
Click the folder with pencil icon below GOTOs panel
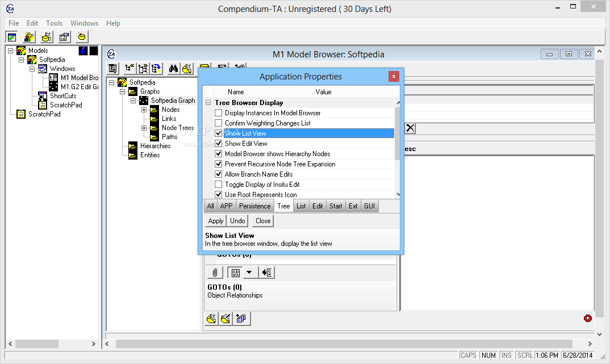pos(225,319)
